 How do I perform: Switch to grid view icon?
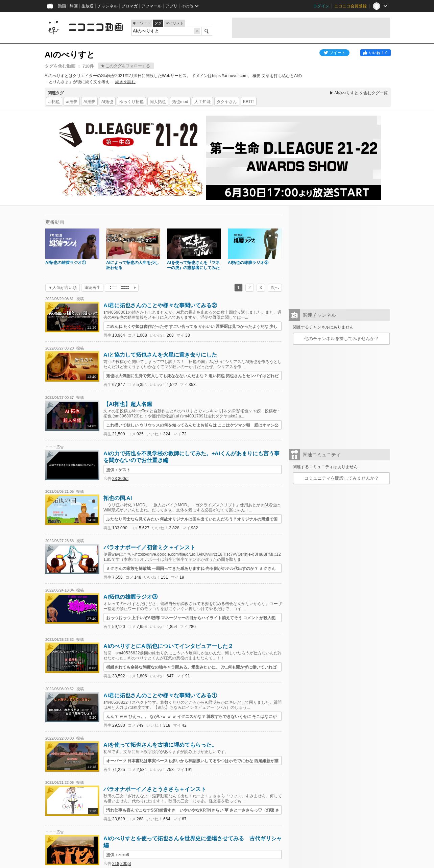pyautogui.click(x=125, y=288)
